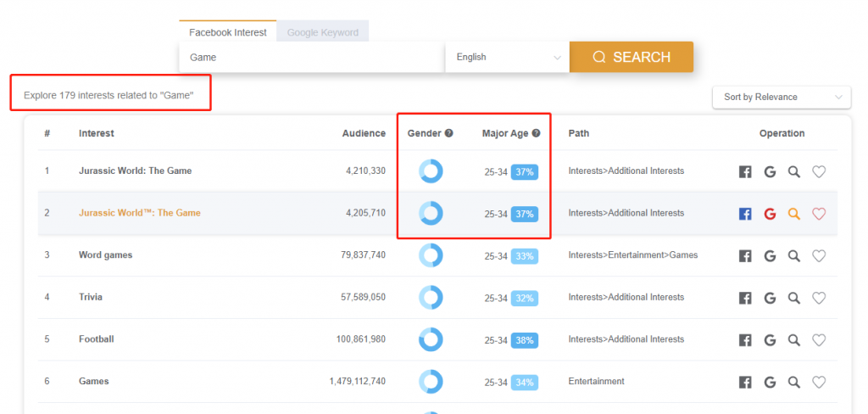Click the orange SEARCH button
The width and height of the screenshot is (868, 414).
coord(631,57)
